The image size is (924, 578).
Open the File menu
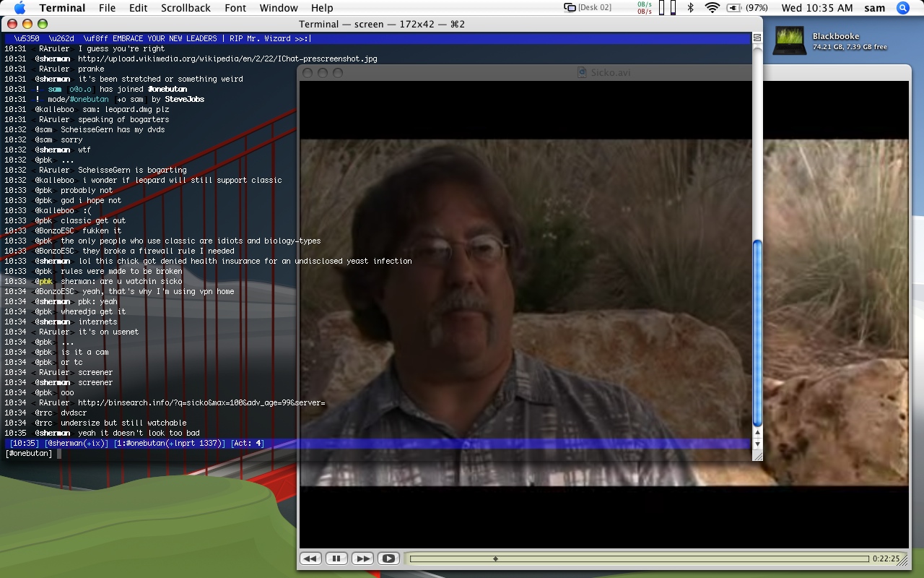point(107,8)
